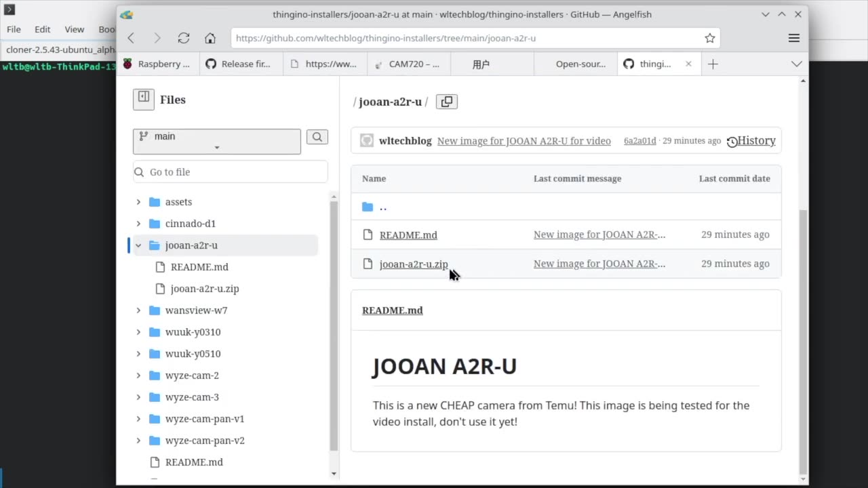Open README.md under jooan-a2r-u in tree

click(x=199, y=267)
